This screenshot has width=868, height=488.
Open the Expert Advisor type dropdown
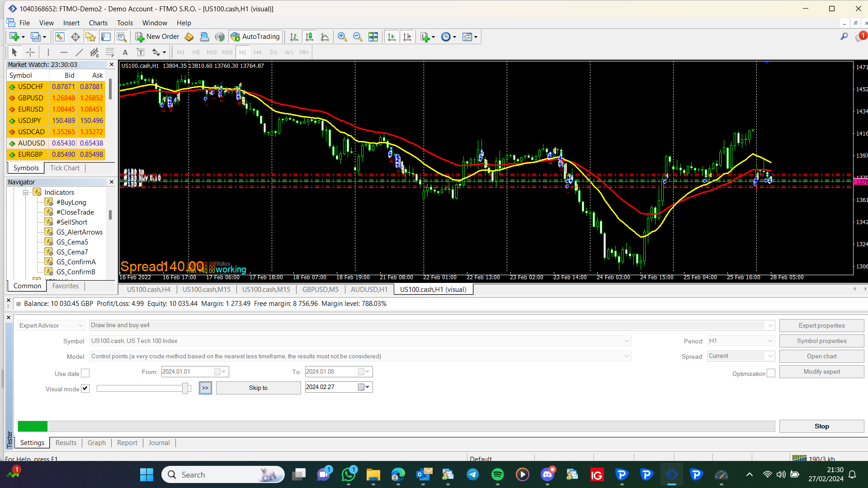pyautogui.click(x=51, y=325)
